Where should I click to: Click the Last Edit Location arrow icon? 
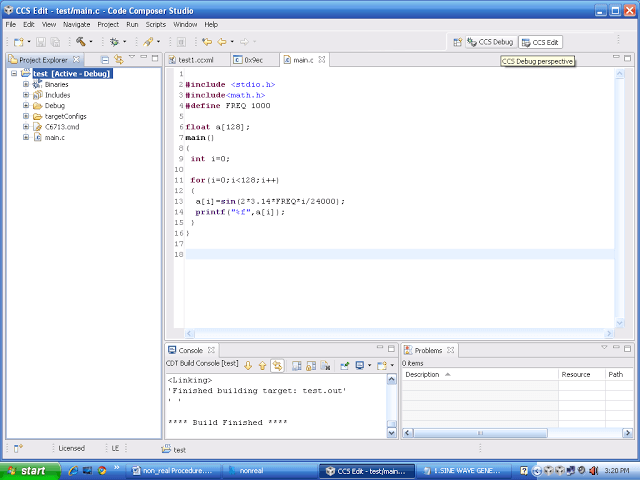pyautogui.click(x=207, y=42)
